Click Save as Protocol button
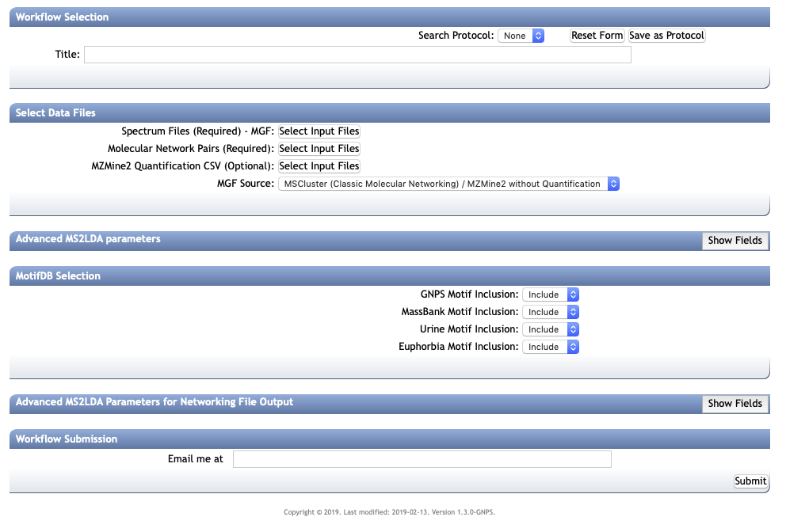 pos(666,36)
